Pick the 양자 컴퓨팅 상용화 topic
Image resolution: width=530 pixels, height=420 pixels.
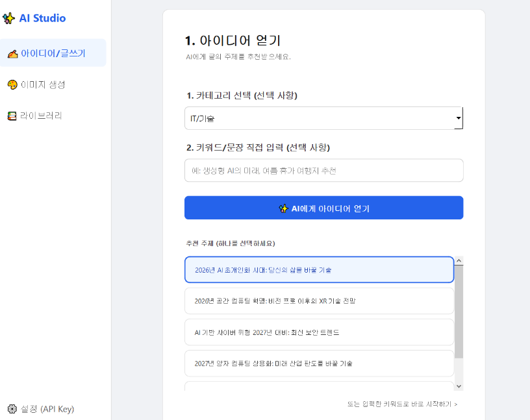(x=319, y=364)
